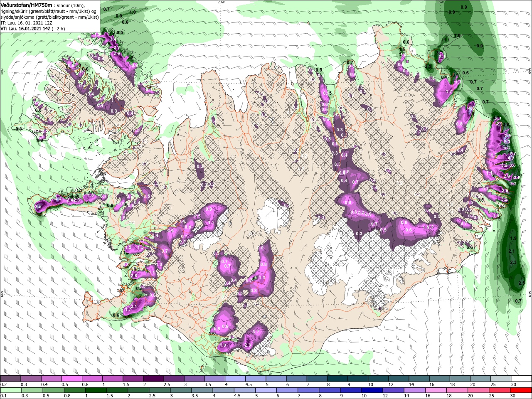The width and height of the screenshot is (532, 399).
Task: Click the rain legend swatch starting at 12
Action: (393, 390)
